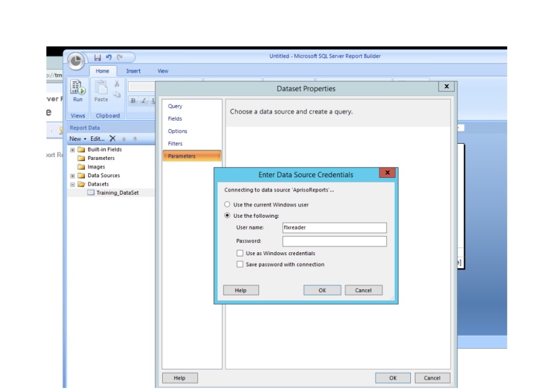Enable 'Save password with connection' checkbox

click(240, 264)
